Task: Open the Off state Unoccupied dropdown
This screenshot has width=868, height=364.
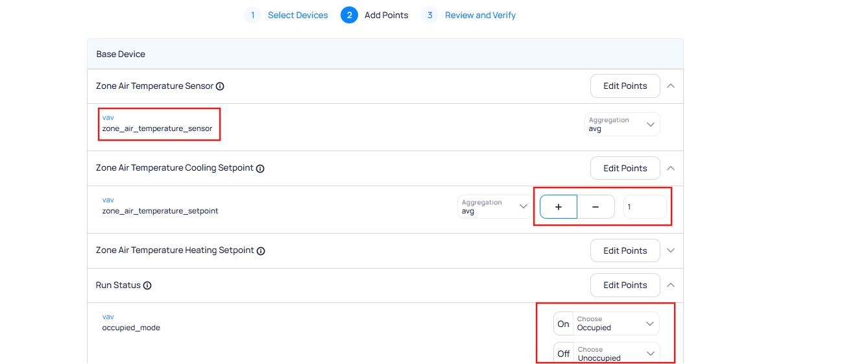Action: click(x=616, y=354)
